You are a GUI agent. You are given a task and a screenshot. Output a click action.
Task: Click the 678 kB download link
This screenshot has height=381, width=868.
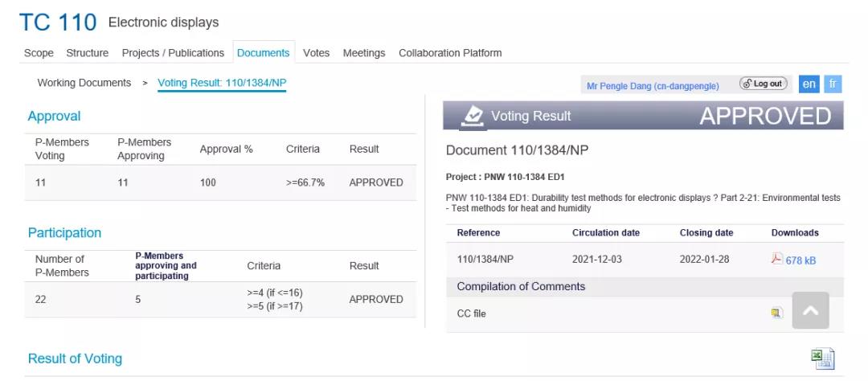[800, 260]
